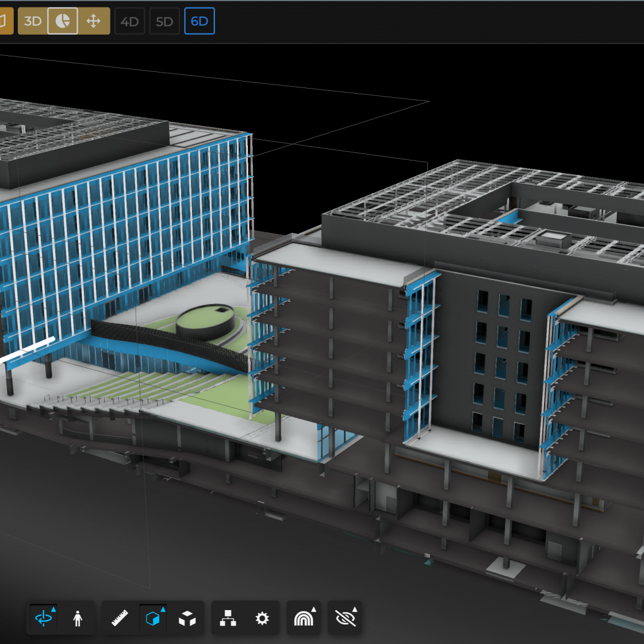Switch to the 5D tab
Screen dimensions: 644x644
point(164,21)
